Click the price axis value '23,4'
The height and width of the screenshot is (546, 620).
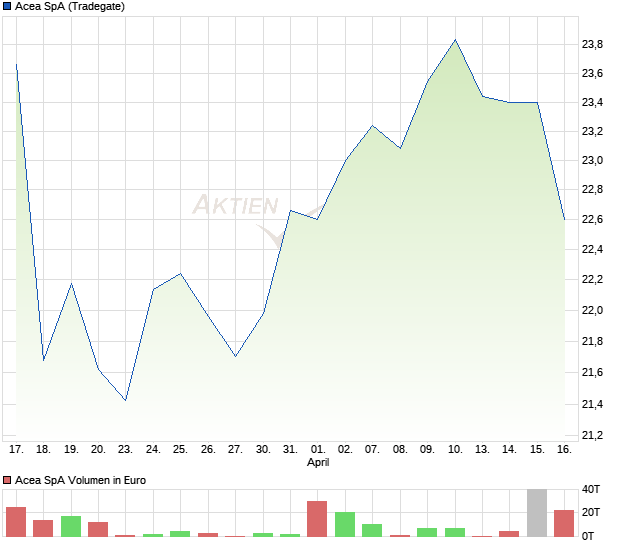[x=592, y=102]
